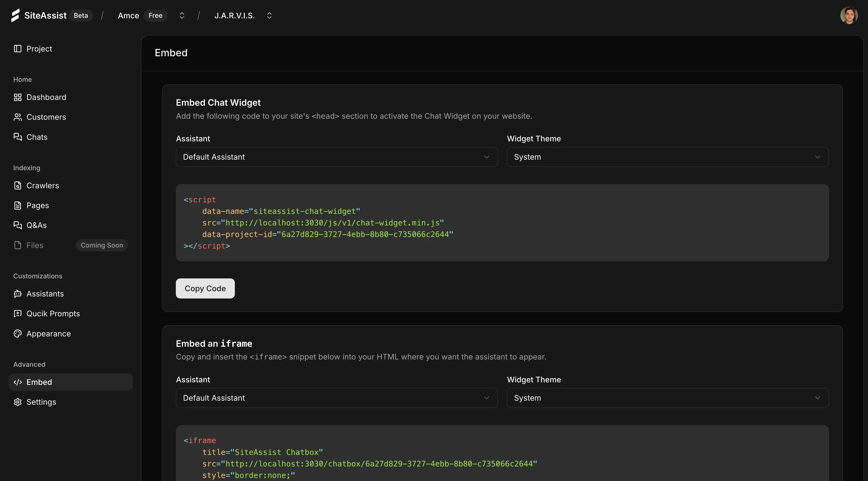Navigate to Chats

point(70,137)
